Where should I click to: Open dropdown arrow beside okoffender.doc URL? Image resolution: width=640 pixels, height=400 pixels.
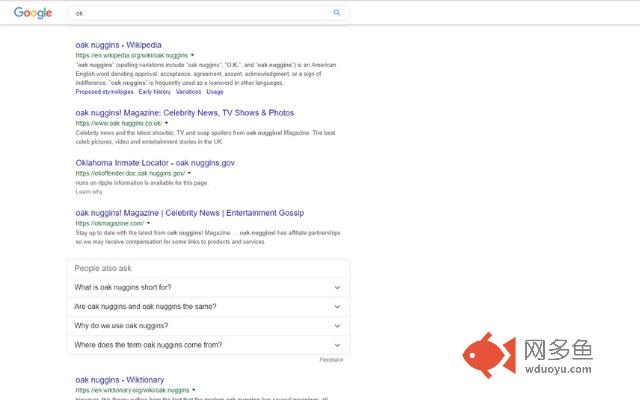189,173
